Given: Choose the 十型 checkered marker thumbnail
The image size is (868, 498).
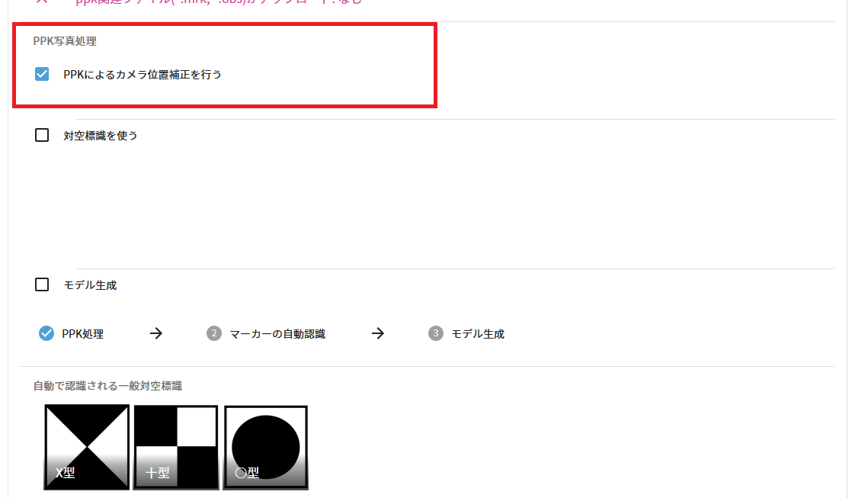Looking at the screenshot, I should point(176,448).
